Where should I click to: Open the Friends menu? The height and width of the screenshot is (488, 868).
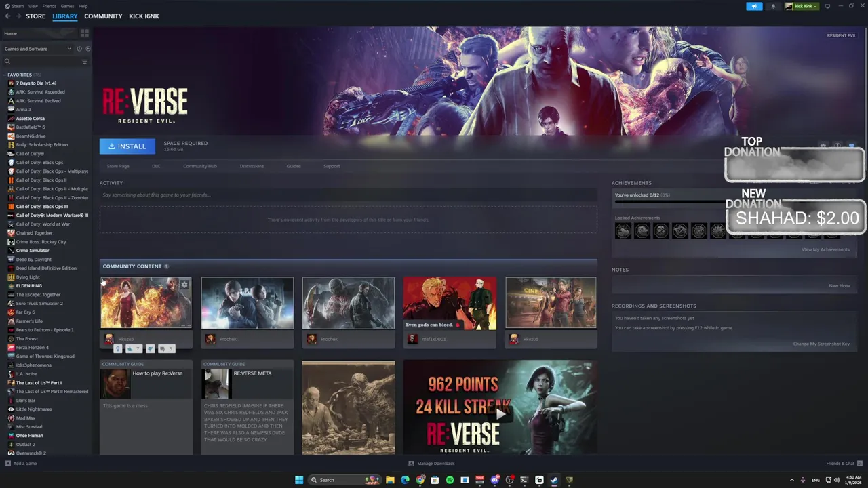point(50,6)
